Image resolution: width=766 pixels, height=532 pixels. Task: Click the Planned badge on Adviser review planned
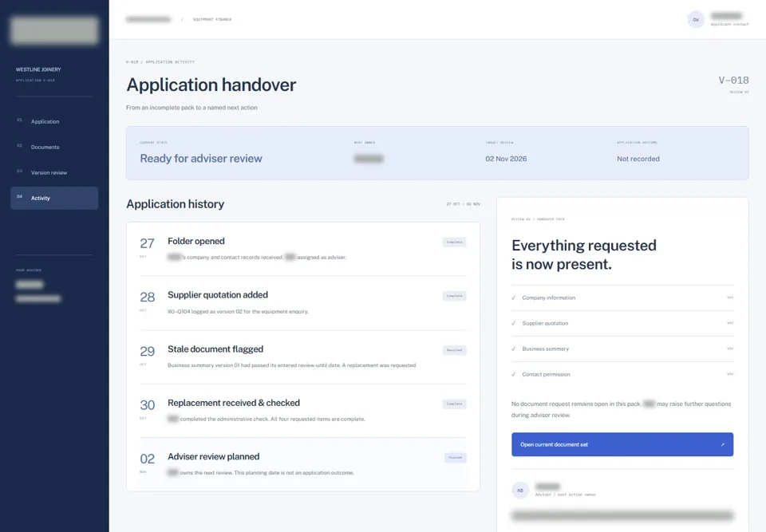456,458
